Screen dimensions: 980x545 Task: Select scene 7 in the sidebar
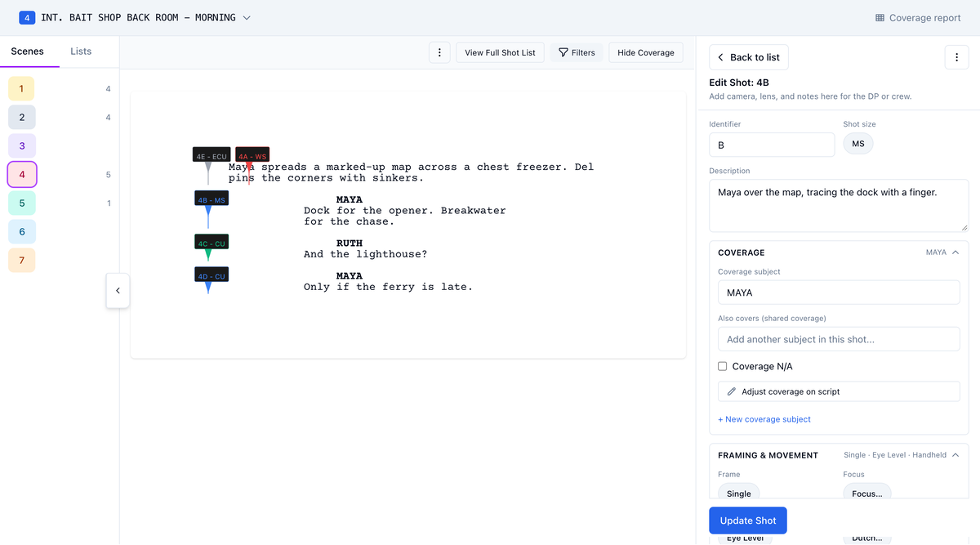pos(21,260)
